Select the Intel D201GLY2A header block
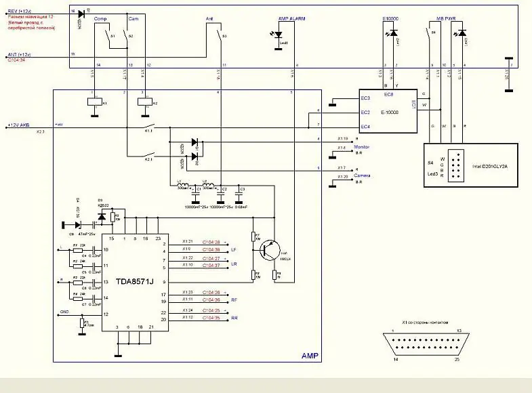This screenshot has width=532, height=393. [x=470, y=165]
